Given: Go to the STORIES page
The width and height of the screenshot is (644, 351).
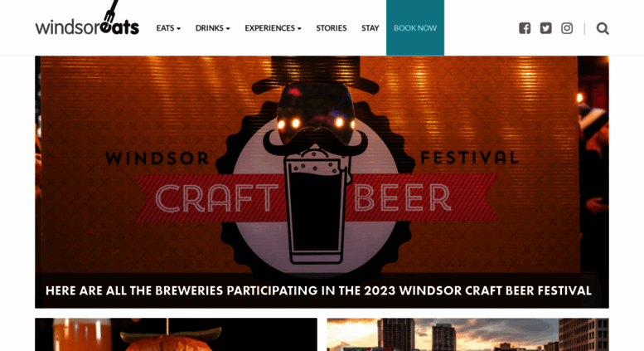Looking at the screenshot, I should (332, 28).
